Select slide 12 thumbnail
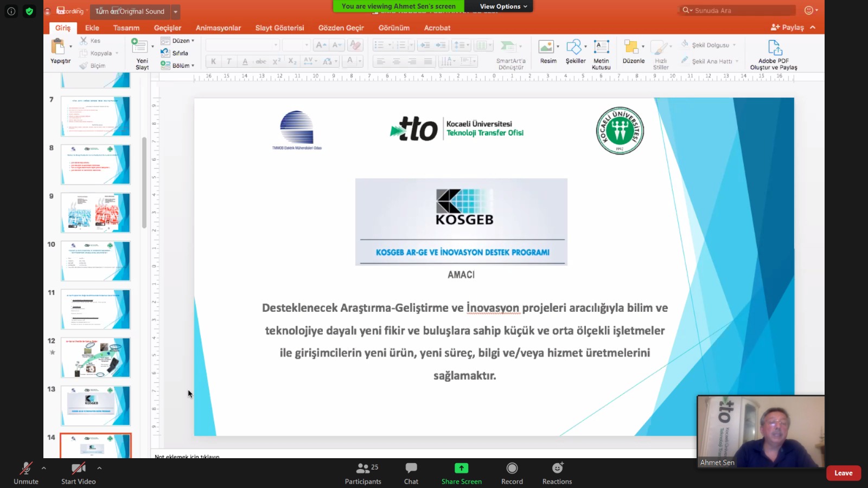The height and width of the screenshot is (488, 868). (95, 357)
